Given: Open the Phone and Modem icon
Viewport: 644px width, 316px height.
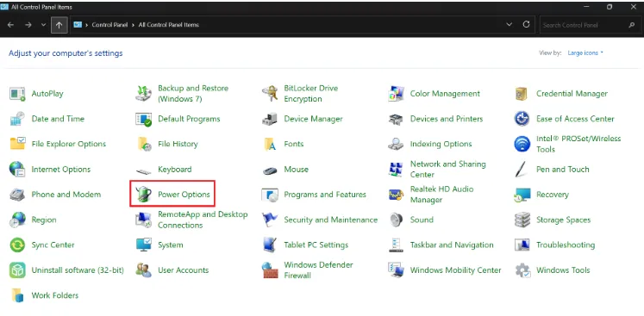Looking at the screenshot, I should (x=17, y=195).
